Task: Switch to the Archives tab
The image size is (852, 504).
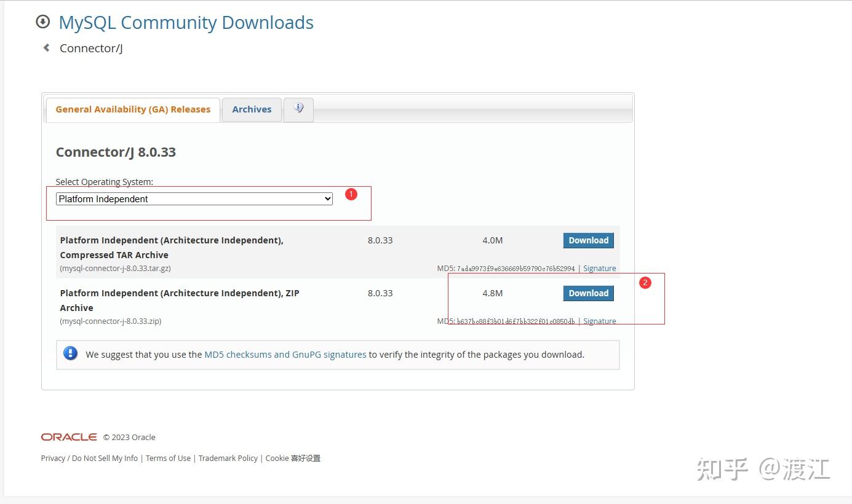Action: pyautogui.click(x=252, y=109)
